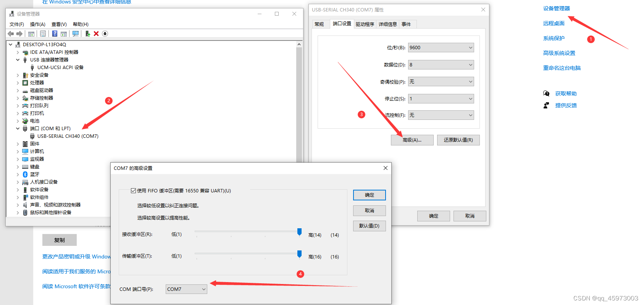Open the blue Help toolbar icon
Image resolution: width=644 pixels, height=305 pixels.
pyautogui.click(x=55, y=34)
